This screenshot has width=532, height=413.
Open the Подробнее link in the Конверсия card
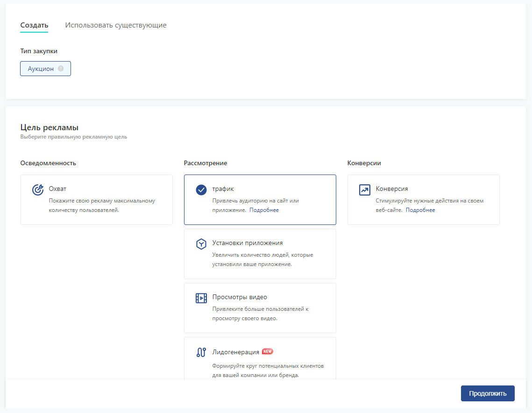pyautogui.click(x=420, y=210)
